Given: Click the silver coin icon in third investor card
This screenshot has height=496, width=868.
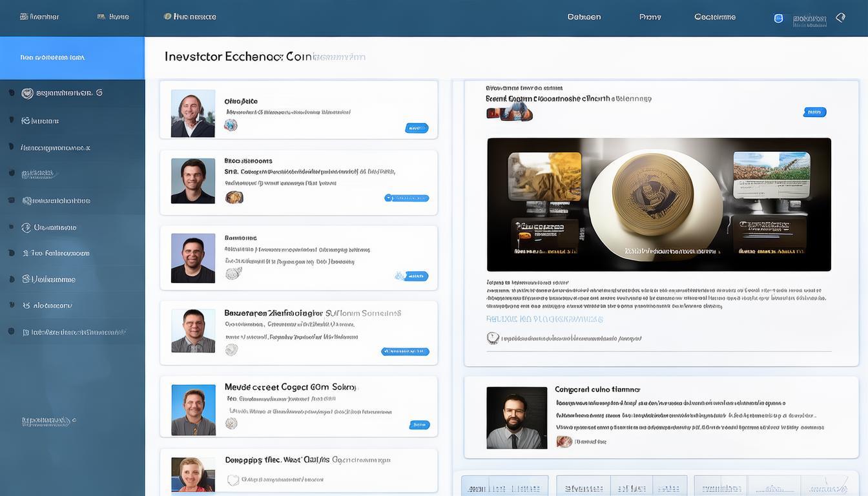Looking at the screenshot, I should click(232, 274).
